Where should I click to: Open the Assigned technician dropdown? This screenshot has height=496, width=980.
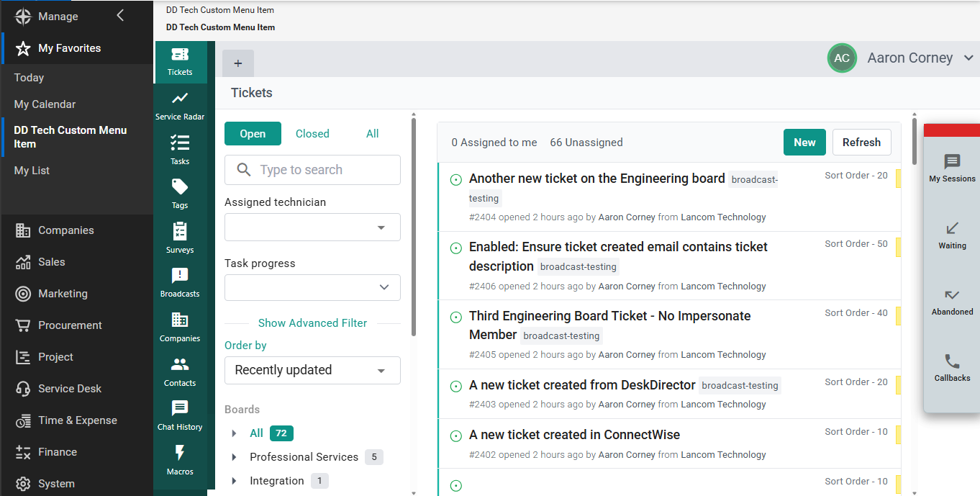[312, 227]
